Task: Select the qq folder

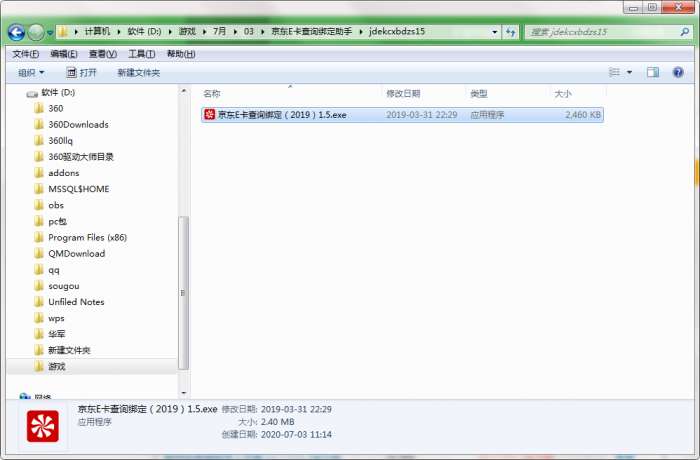Action: coord(54,270)
